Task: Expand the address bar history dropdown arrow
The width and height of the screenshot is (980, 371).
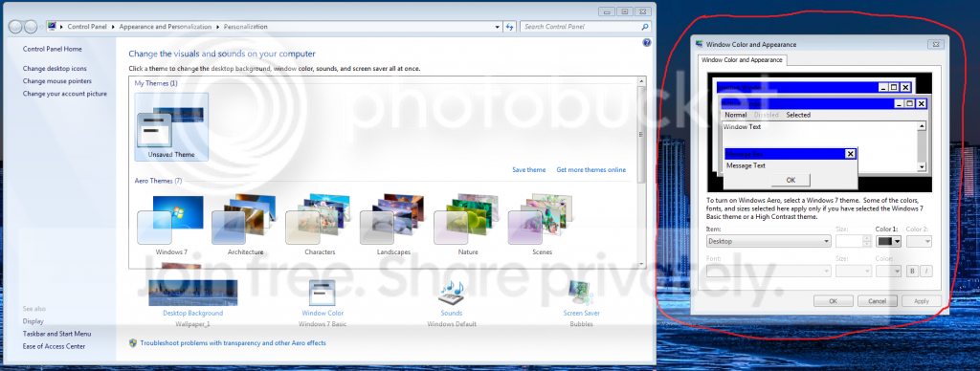Action: pyautogui.click(x=498, y=27)
